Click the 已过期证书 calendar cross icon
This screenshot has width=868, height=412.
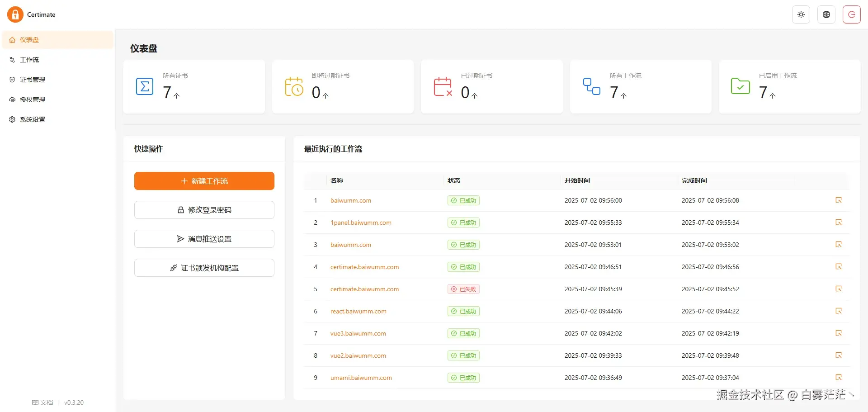(x=443, y=86)
